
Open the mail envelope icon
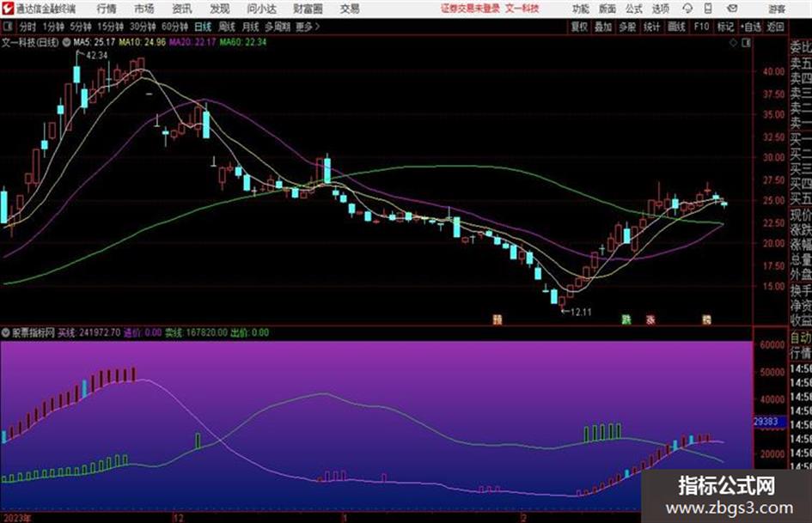point(732,9)
